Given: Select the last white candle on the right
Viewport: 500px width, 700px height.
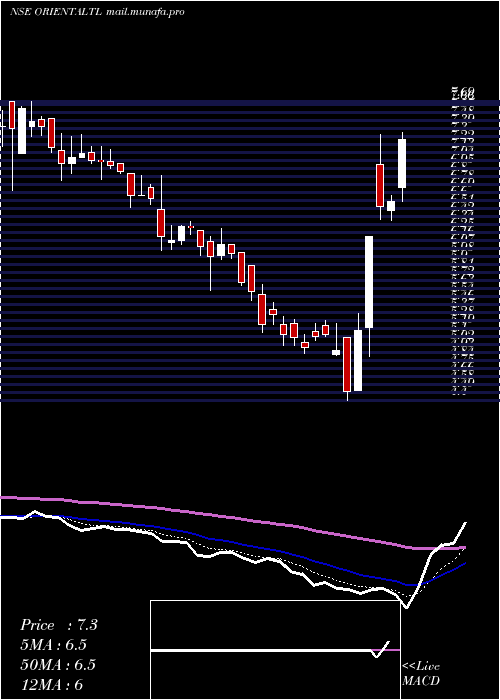Looking at the screenshot, I should (x=402, y=163).
